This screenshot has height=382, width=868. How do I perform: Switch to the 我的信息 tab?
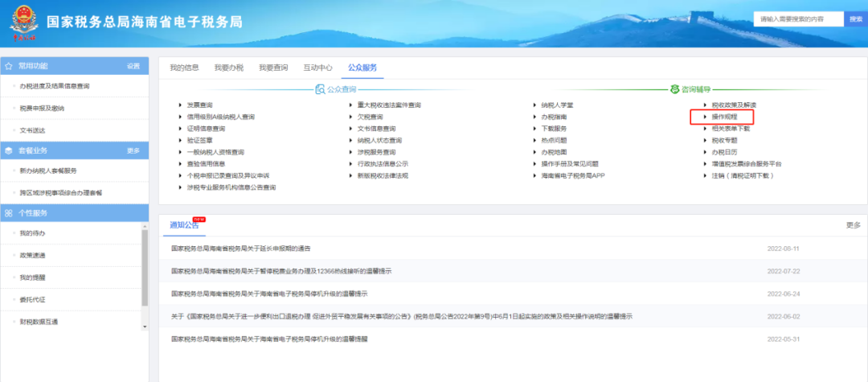pos(184,68)
